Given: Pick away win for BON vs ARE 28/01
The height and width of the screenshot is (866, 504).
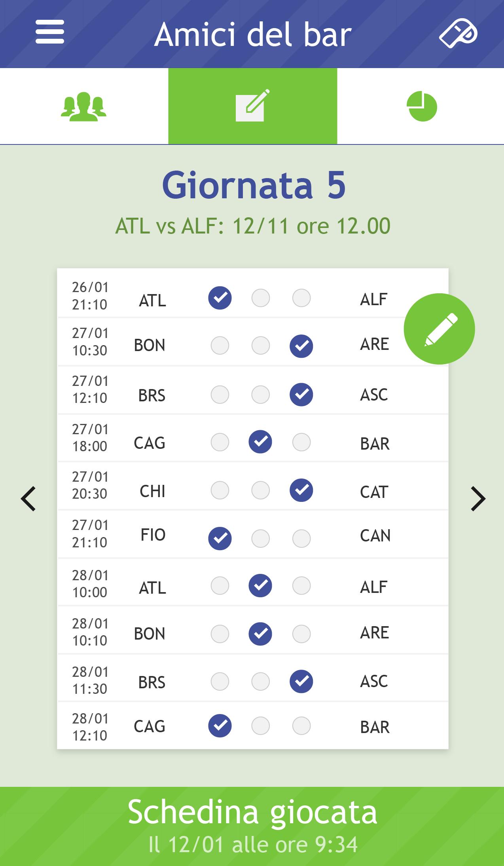Looking at the screenshot, I should pos(301,634).
